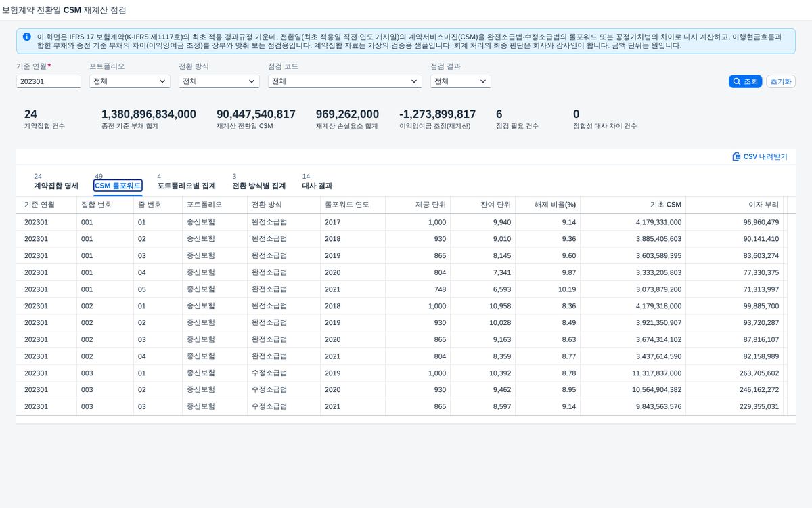Image resolution: width=812 pixels, height=508 pixels.
Task: Click the 기초 CSM column header
Action: 633,205
